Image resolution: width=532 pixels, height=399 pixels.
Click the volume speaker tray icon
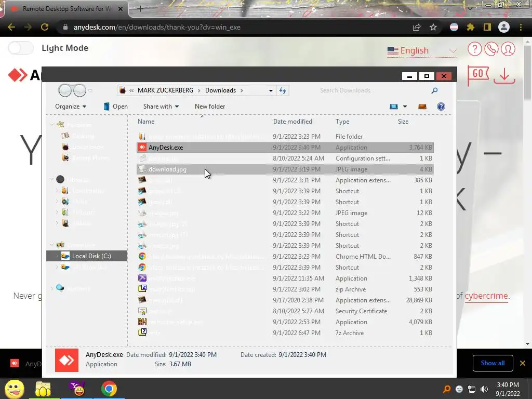(x=484, y=389)
